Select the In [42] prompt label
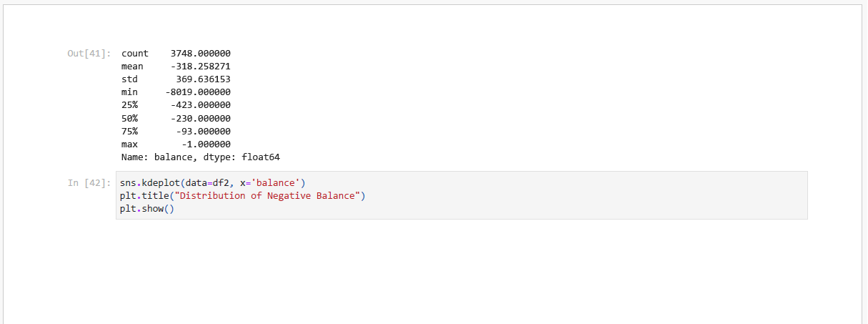Screen dimensions: 868x324 (x=89, y=183)
